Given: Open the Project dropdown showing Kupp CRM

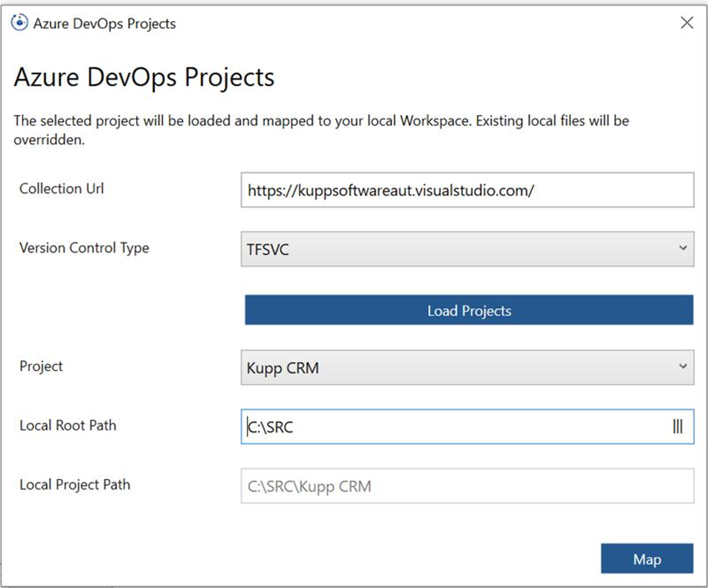Looking at the screenshot, I should coord(468,368).
